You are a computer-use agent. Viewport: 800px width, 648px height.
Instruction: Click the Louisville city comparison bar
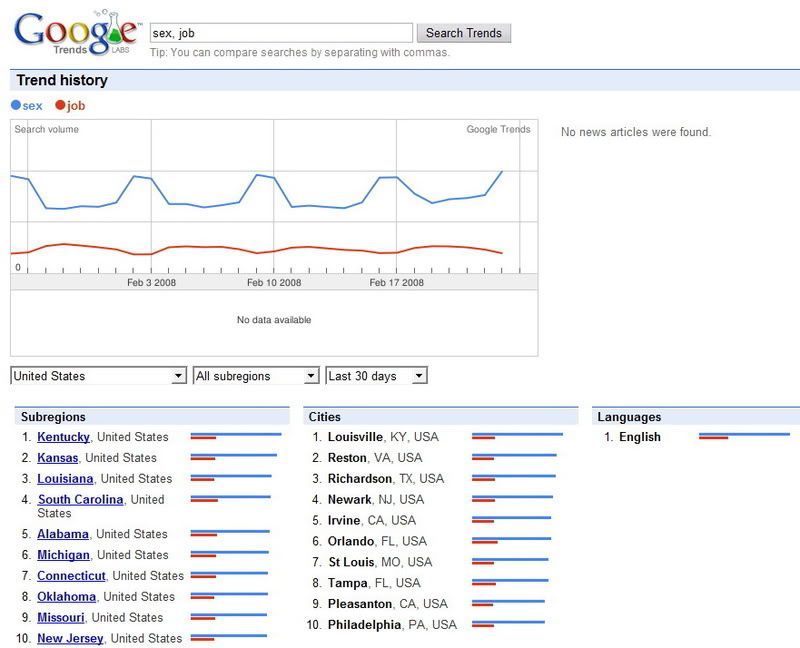pyautogui.click(x=517, y=436)
